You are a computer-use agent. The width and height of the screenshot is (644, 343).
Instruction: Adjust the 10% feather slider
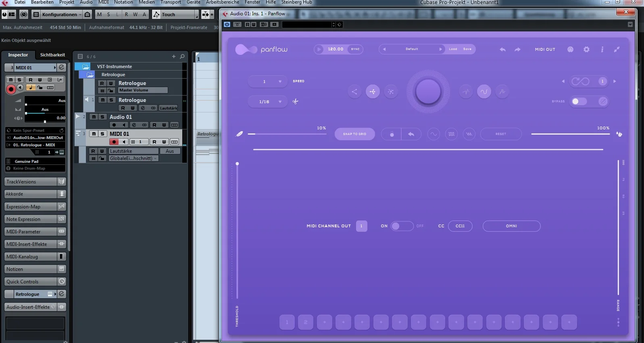coord(286,134)
